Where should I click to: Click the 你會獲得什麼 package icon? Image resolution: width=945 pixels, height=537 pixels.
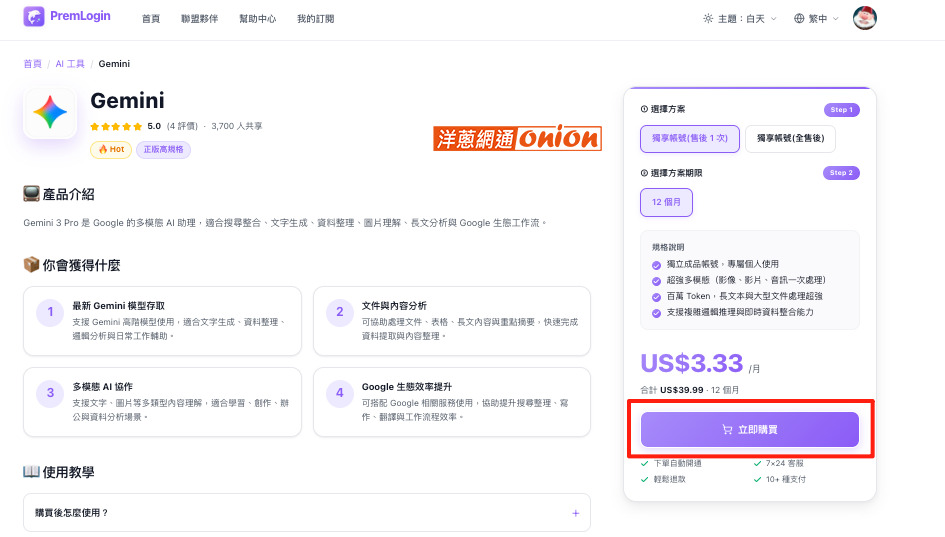click(x=31, y=265)
